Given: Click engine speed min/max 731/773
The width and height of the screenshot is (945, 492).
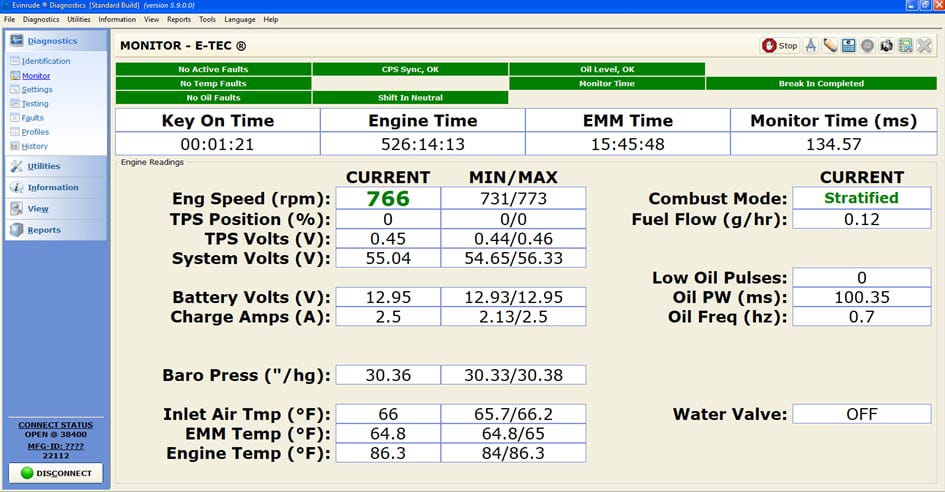Looking at the screenshot, I should [x=513, y=198].
